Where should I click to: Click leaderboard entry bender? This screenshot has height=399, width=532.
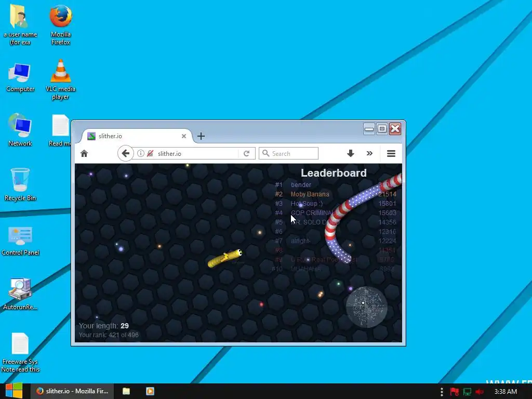(x=301, y=185)
